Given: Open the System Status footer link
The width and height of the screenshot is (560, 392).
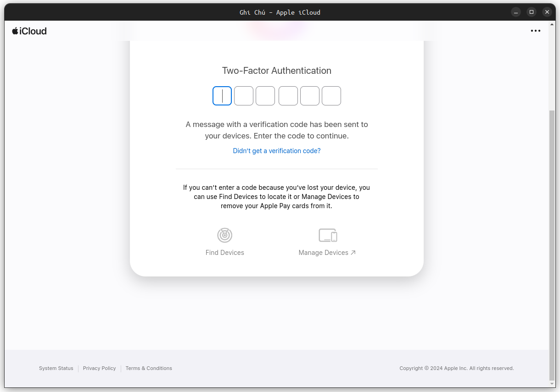Looking at the screenshot, I should click(x=56, y=368).
